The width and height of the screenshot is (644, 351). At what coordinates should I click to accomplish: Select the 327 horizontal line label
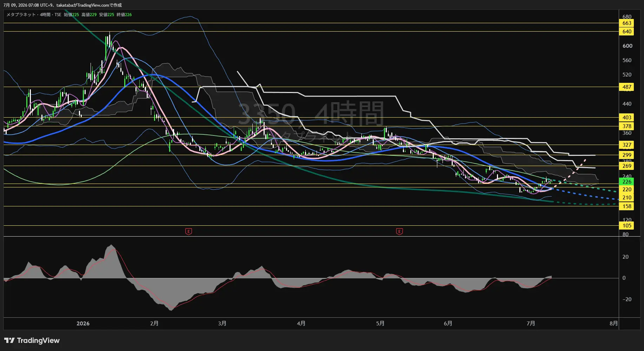click(x=626, y=145)
